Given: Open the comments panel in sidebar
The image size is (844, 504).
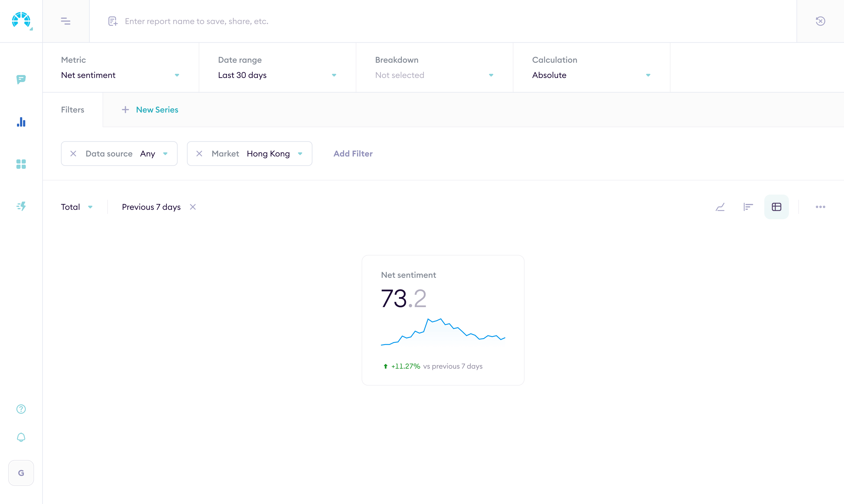Looking at the screenshot, I should [21, 80].
